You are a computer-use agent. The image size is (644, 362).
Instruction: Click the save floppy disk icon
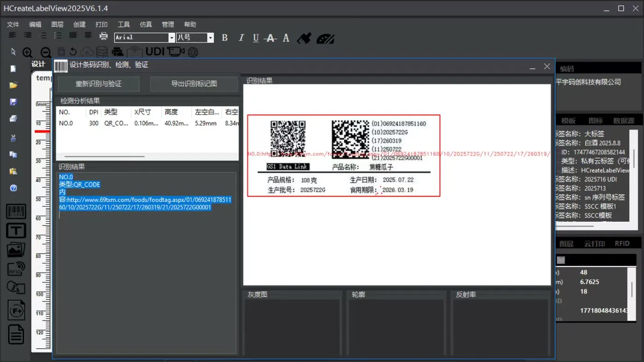coord(13,102)
